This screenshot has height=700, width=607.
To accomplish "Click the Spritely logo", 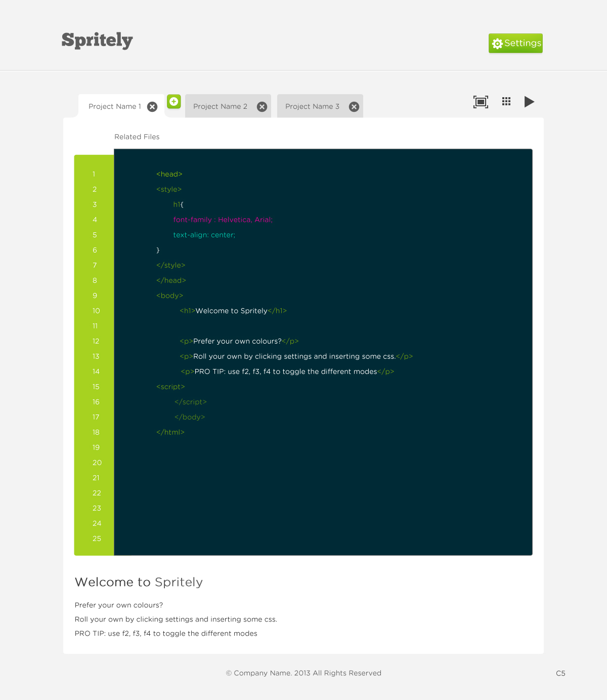I will coord(97,40).
